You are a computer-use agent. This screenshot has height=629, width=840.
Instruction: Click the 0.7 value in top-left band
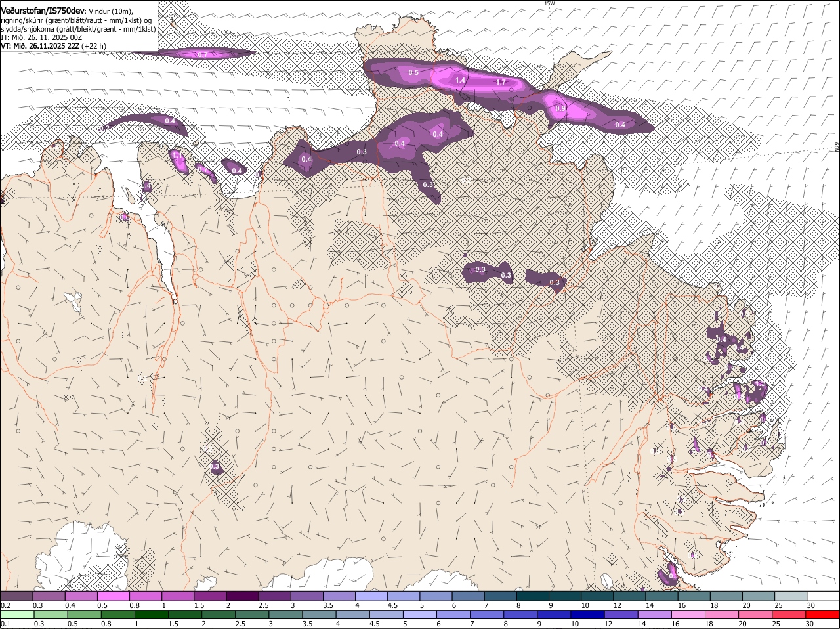[203, 54]
